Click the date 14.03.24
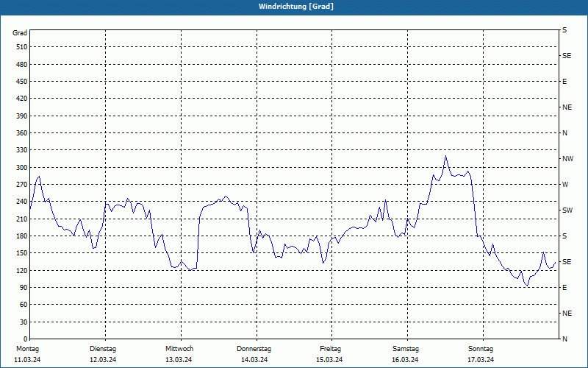Viewport: 588px width, 368px height. 254,360
